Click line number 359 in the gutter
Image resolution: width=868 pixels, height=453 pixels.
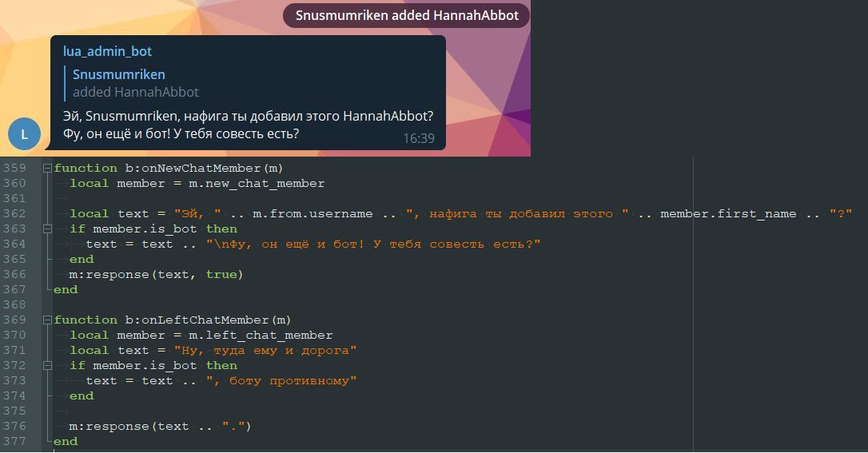(x=14, y=168)
